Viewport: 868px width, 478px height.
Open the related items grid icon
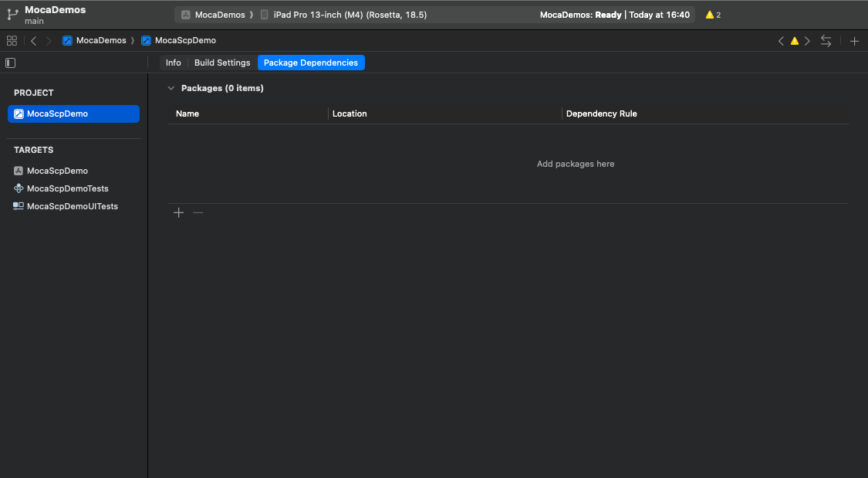12,40
